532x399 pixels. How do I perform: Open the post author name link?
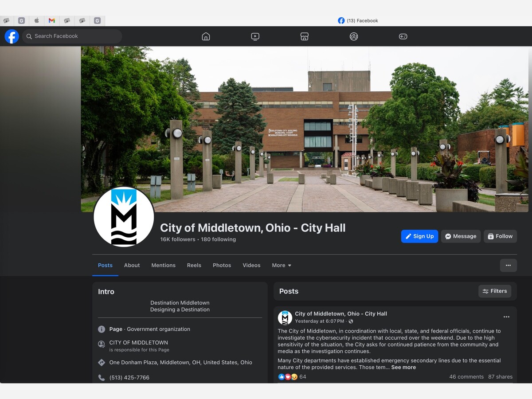341,314
